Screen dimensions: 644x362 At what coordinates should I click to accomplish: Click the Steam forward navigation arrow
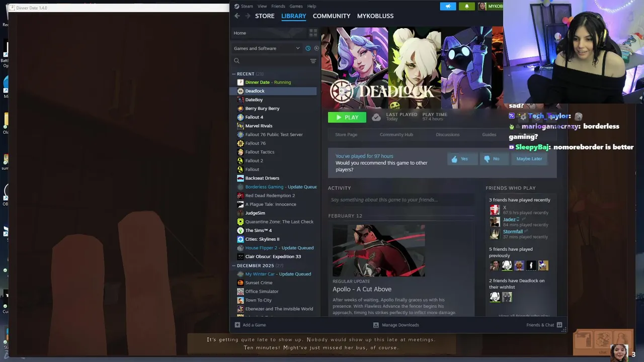(248, 16)
